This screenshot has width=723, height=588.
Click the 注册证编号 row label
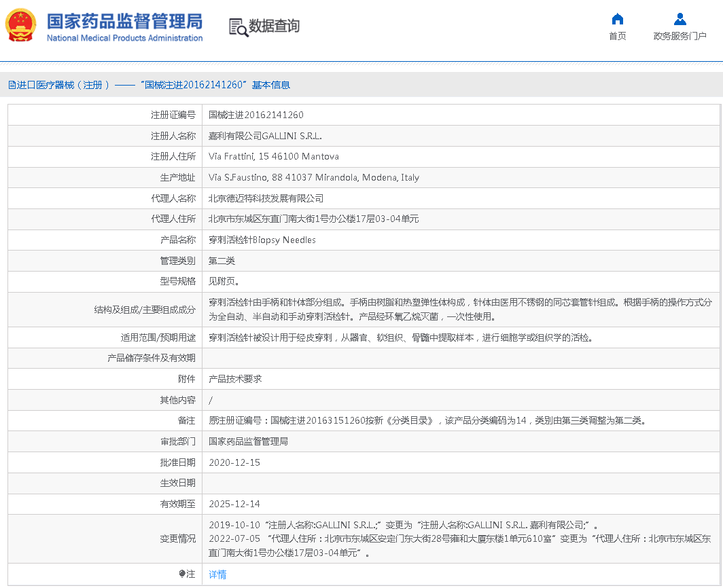[173, 115]
